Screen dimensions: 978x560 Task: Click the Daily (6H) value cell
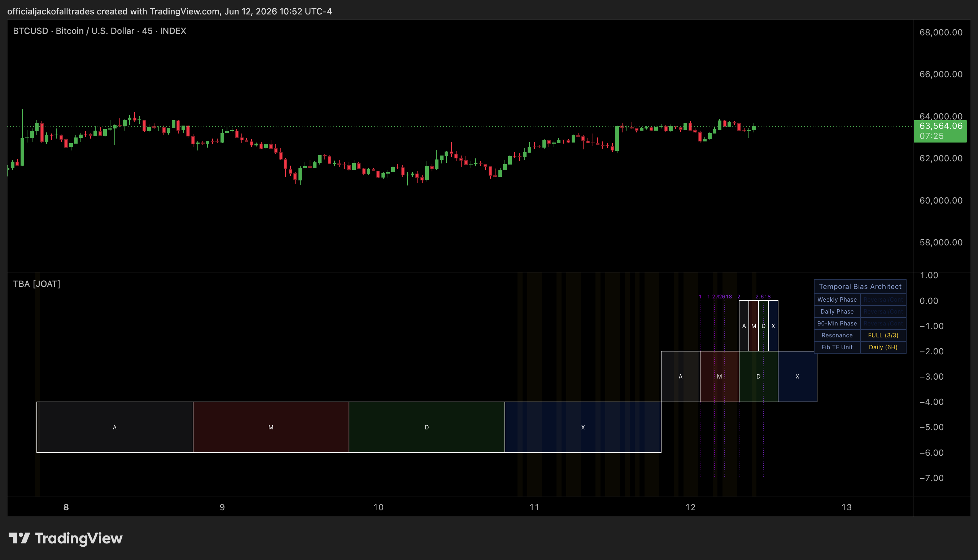(x=883, y=347)
